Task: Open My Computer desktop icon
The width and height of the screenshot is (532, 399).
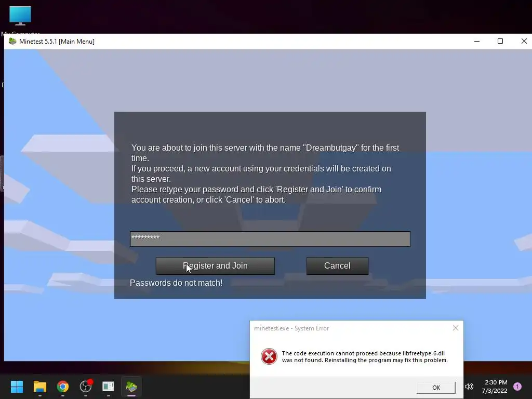Action: pyautogui.click(x=20, y=20)
